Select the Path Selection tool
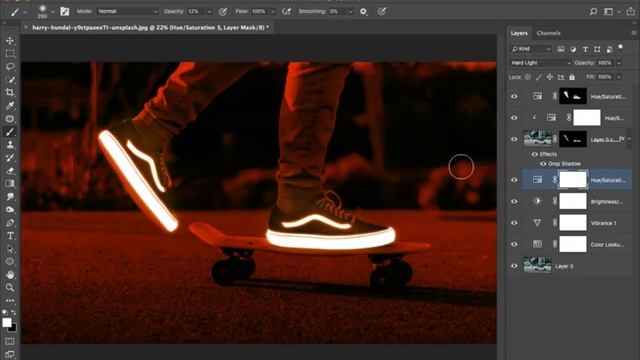 point(10,249)
